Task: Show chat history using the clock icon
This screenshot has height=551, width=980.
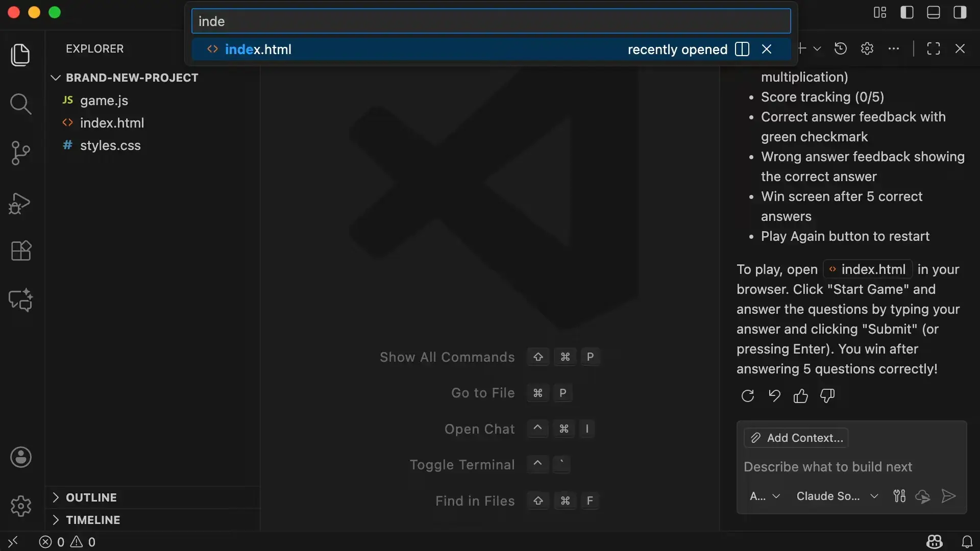Action: coord(840,49)
